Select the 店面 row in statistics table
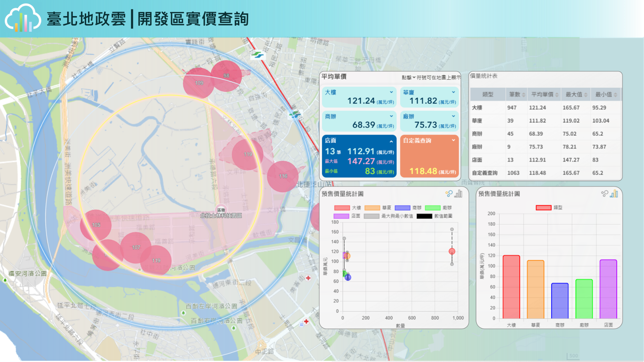Viewport: 644px width, 362px height. [x=545, y=160]
